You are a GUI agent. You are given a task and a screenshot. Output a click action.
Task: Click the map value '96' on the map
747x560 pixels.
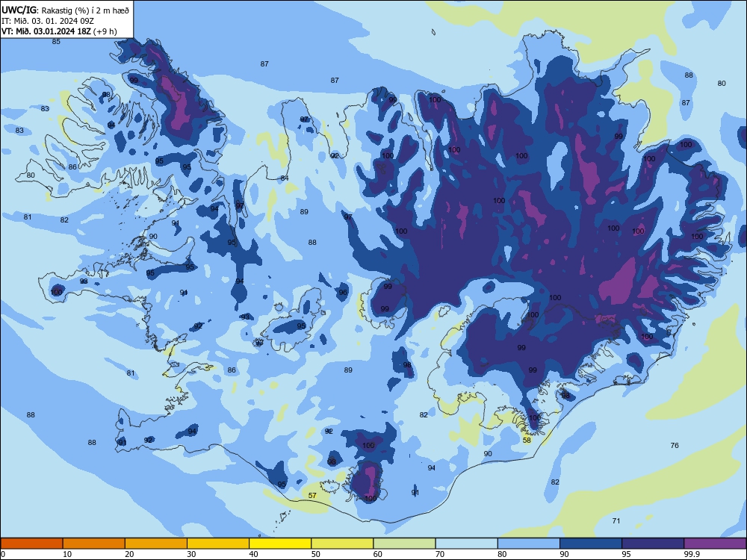[343, 292]
